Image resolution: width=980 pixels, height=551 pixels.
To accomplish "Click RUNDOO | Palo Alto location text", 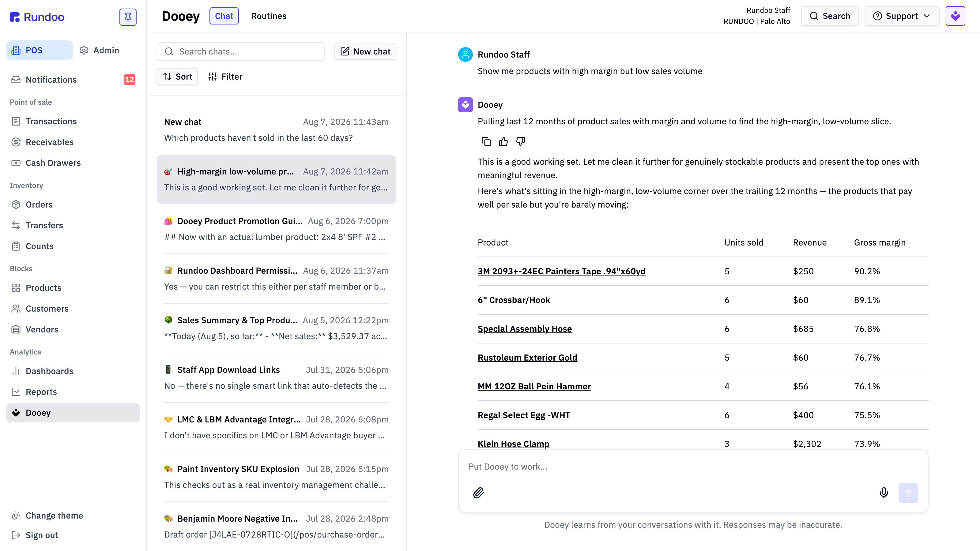I will pos(756,21).
